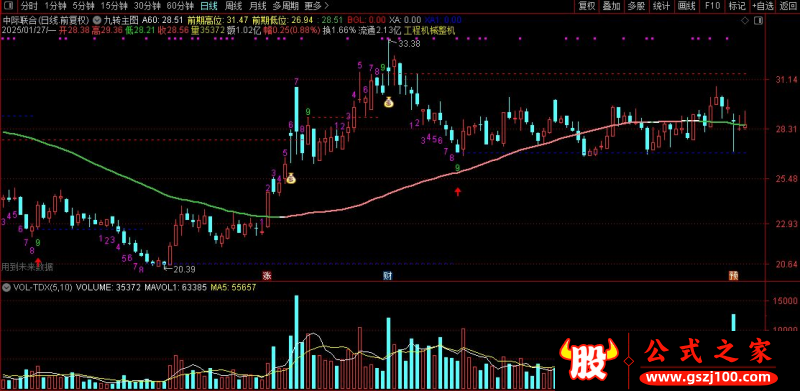Select the 分时 intraday tab
800x391 pixels.
pyautogui.click(x=29, y=6)
